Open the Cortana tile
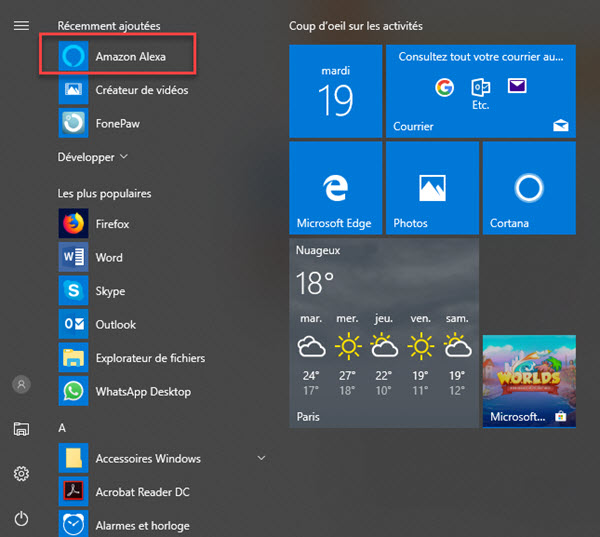 click(529, 188)
